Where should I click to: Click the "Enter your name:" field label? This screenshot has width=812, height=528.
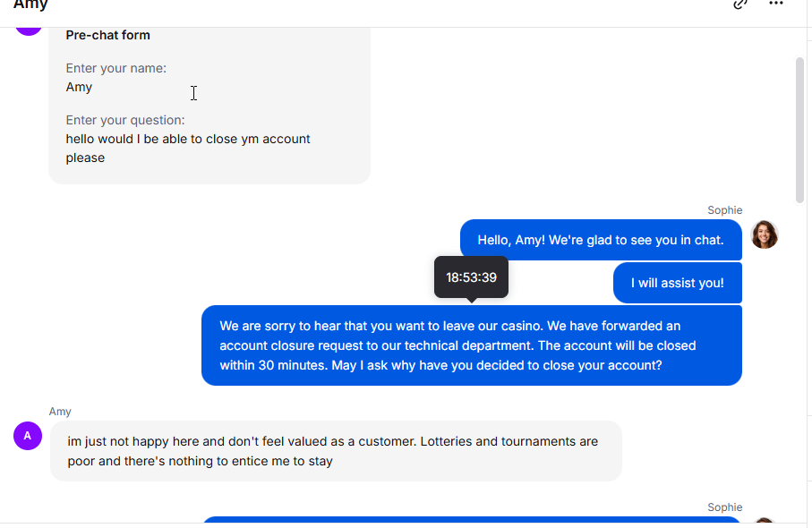click(x=116, y=68)
